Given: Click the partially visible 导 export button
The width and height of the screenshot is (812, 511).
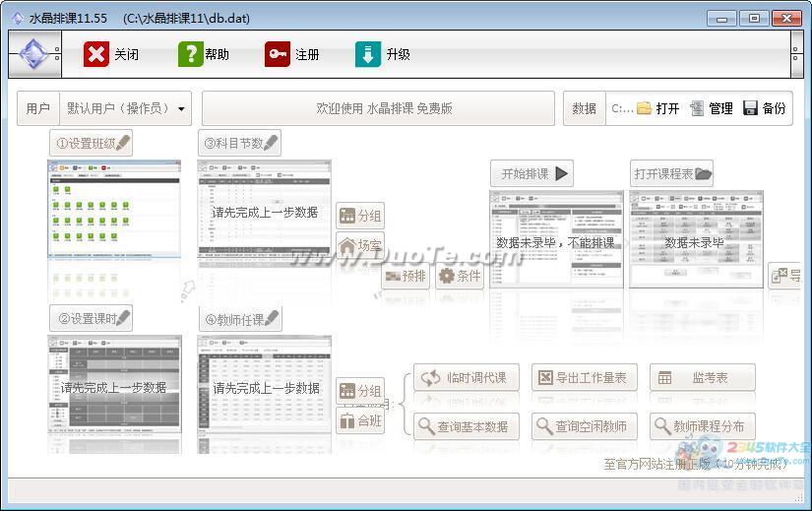Looking at the screenshot, I should pos(785,276).
